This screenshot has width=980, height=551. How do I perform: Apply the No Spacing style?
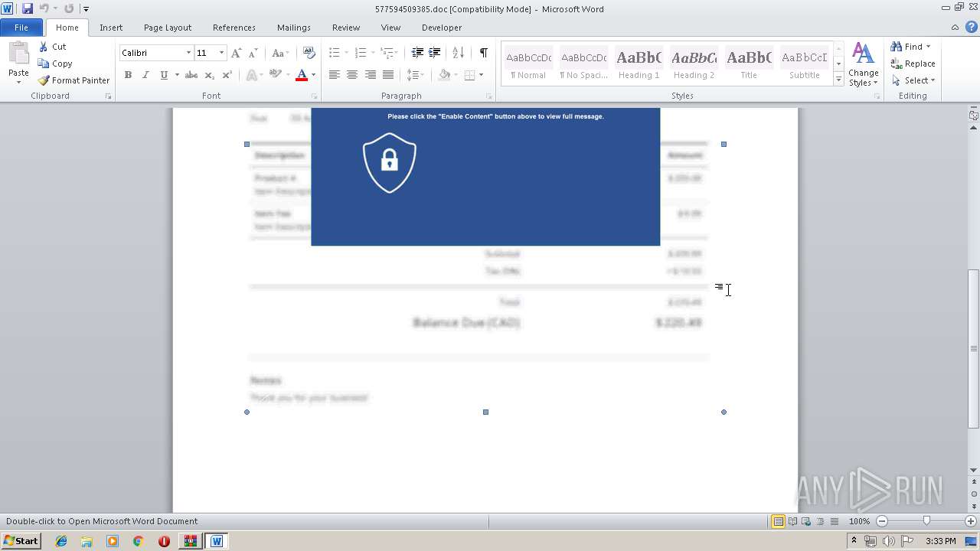(583, 64)
